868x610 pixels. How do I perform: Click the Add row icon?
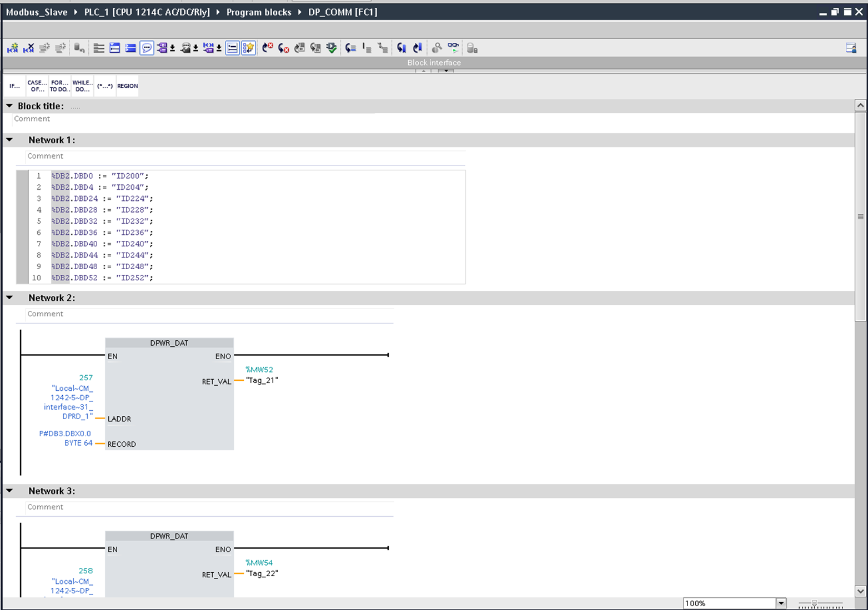(x=60, y=48)
